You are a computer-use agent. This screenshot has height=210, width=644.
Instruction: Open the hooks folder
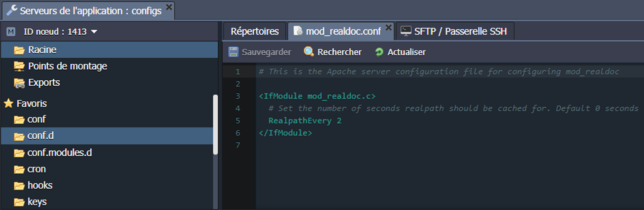click(x=40, y=185)
